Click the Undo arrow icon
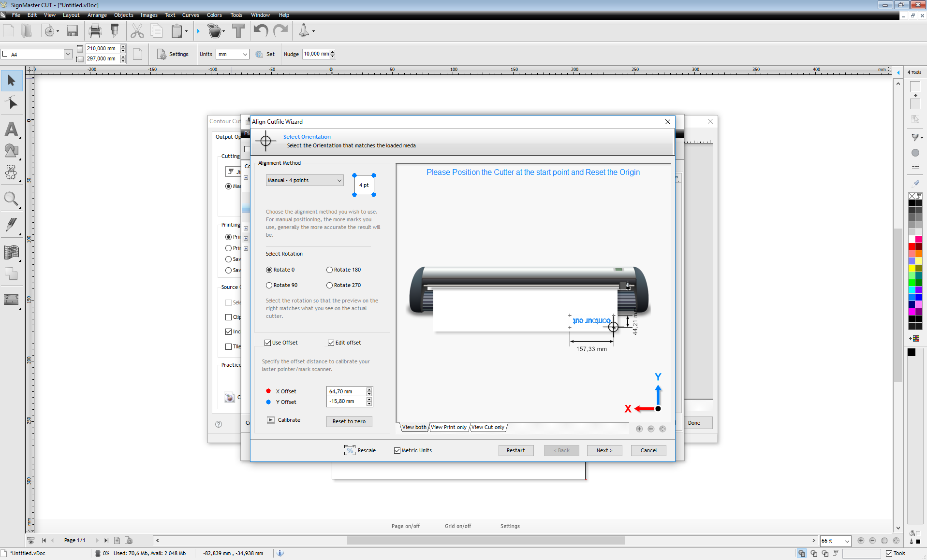 261,31
